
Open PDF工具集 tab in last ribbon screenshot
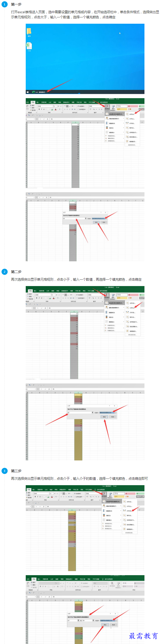[x=96, y=579]
